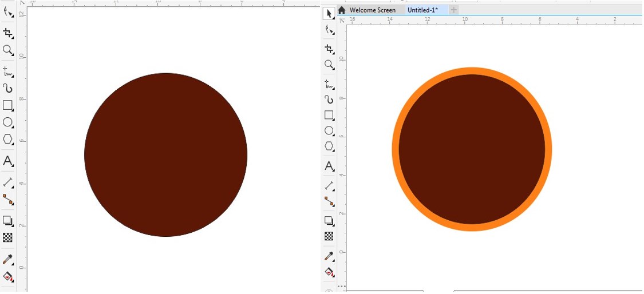The image size is (644, 294).
Task: Select the Ellipse tool in the right window toolbox
Action: pos(329,130)
